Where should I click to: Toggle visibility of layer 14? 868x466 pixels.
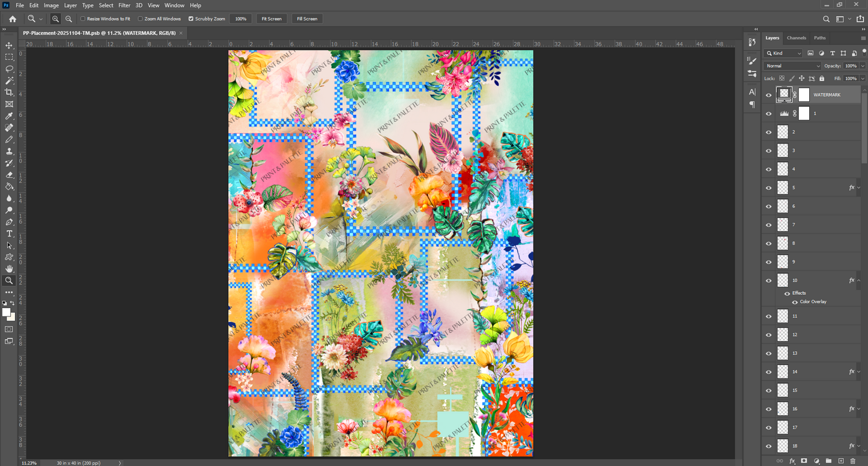click(x=769, y=372)
